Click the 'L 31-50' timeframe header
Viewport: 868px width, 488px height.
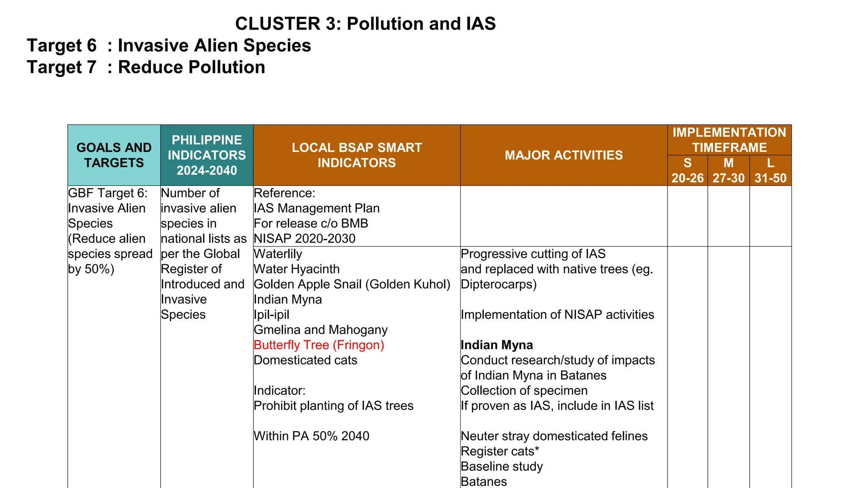pos(771,170)
